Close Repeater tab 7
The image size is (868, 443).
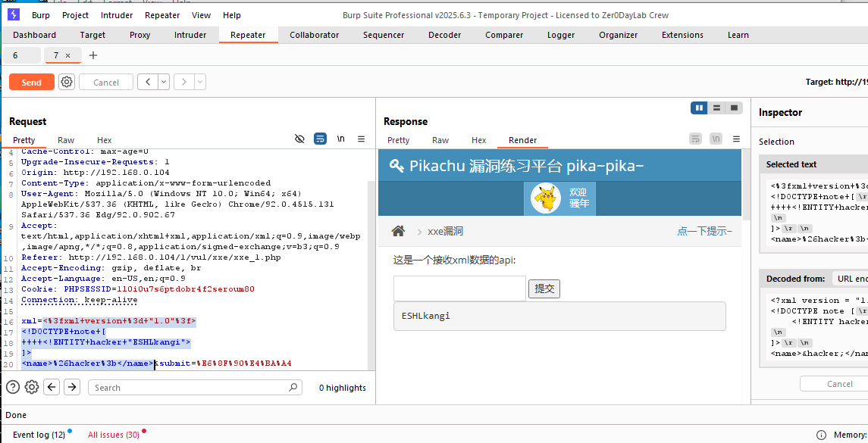click(67, 55)
